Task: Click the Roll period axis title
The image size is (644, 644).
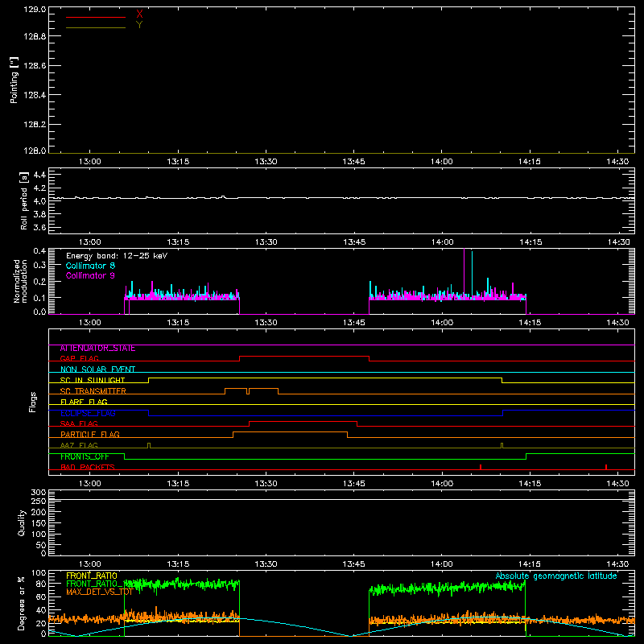Action: point(24,200)
